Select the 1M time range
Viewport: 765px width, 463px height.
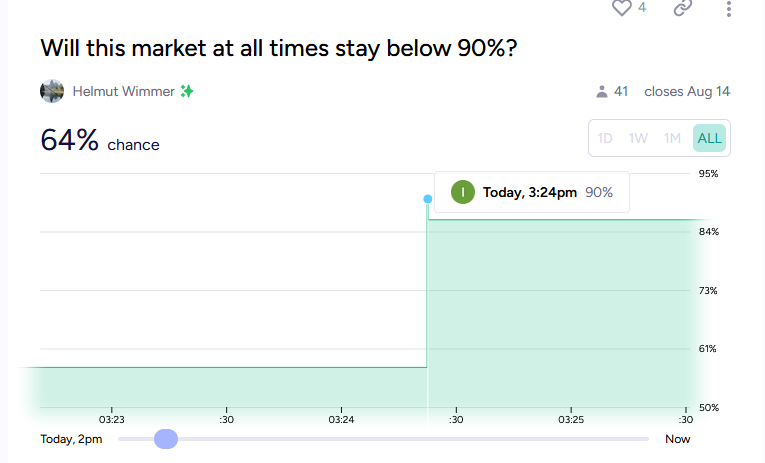coord(672,139)
